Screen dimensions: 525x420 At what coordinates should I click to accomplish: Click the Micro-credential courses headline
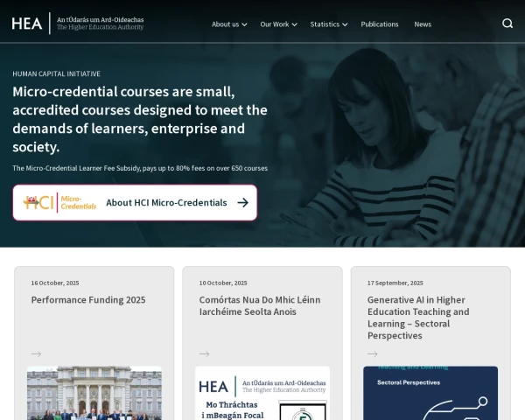(140, 119)
